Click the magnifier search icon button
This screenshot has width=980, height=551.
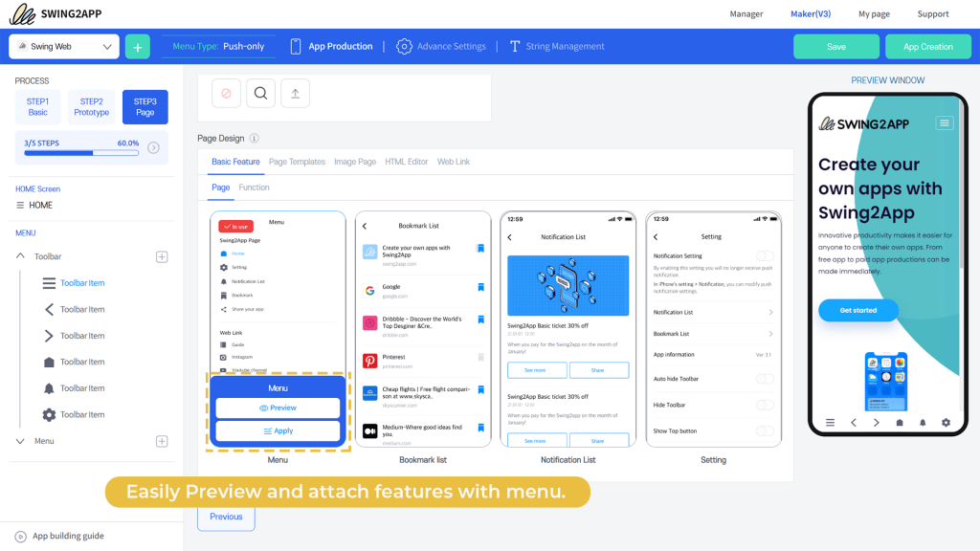pos(260,94)
